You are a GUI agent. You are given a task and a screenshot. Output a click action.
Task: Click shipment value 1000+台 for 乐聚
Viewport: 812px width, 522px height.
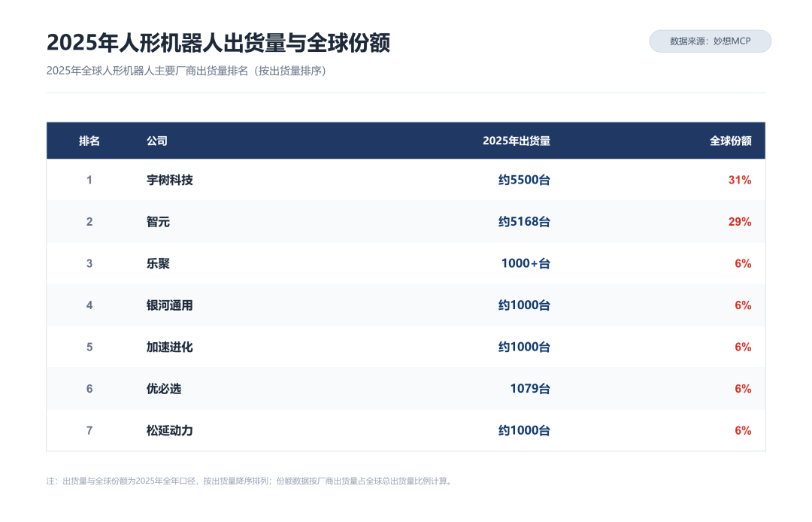click(526, 263)
